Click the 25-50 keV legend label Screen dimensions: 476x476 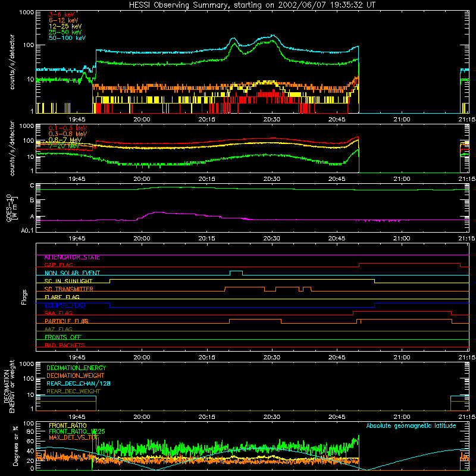[65, 32]
